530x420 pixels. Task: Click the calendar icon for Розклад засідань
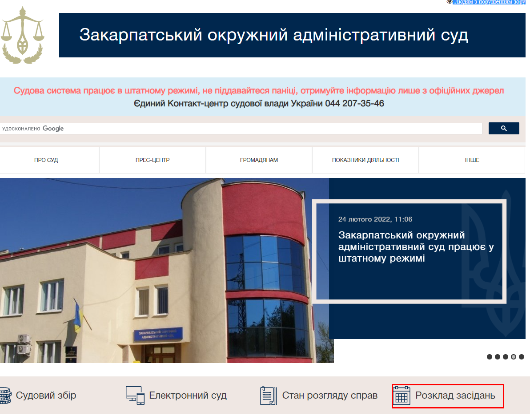point(402,396)
